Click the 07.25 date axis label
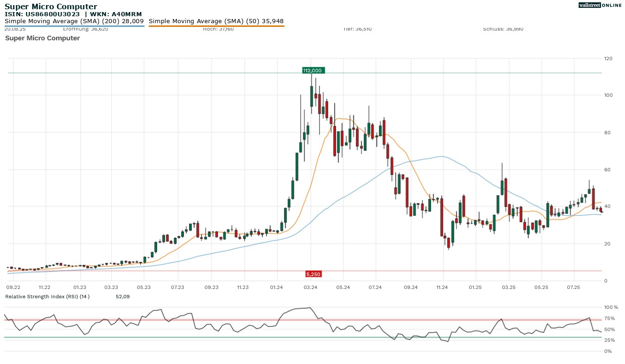The image size is (625, 364). tap(574, 287)
